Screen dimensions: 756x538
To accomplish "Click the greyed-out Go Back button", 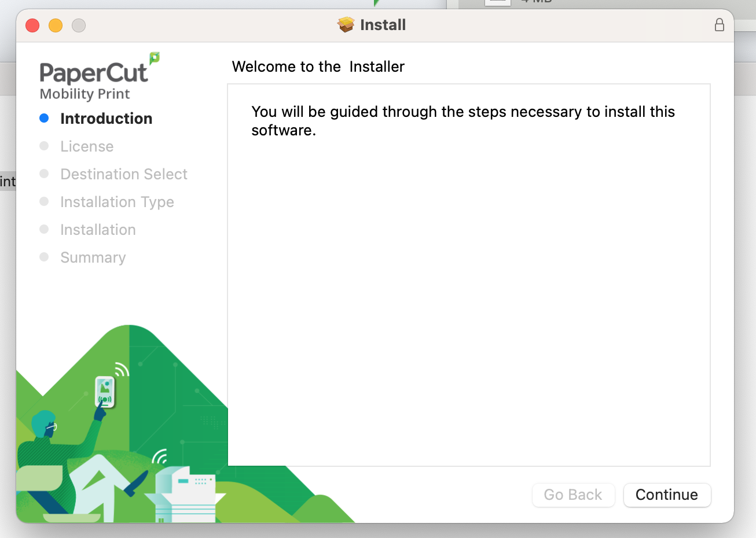I will pyautogui.click(x=573, y=495).
